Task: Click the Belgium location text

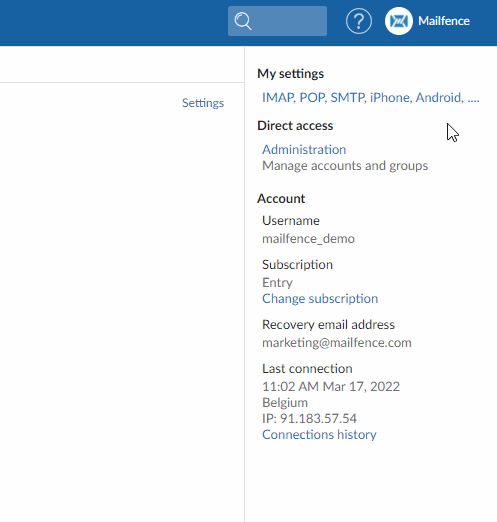Action: pyautogui.click(x=285, y=403)
